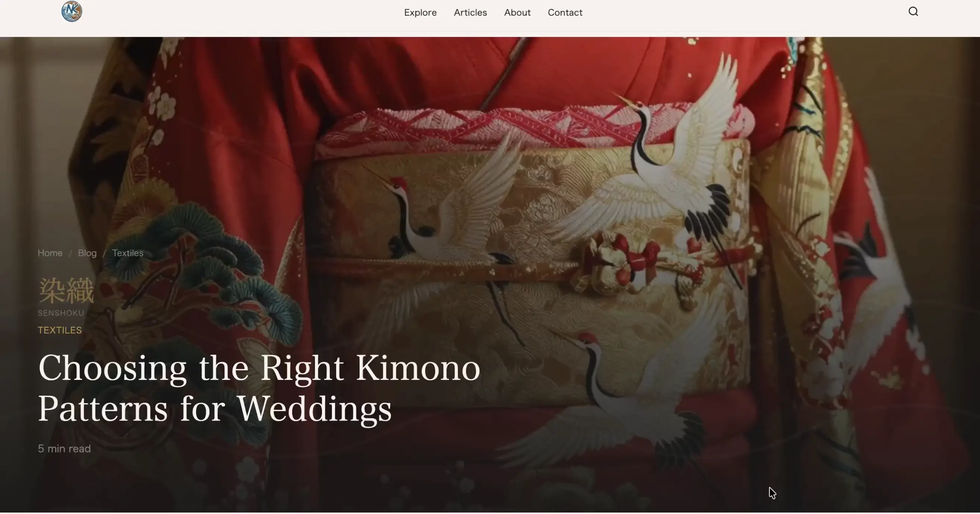Click the Choosing the Right Kimono title
Image resolution: width=980 pixels, height=514 pixels.
(259, 388)
